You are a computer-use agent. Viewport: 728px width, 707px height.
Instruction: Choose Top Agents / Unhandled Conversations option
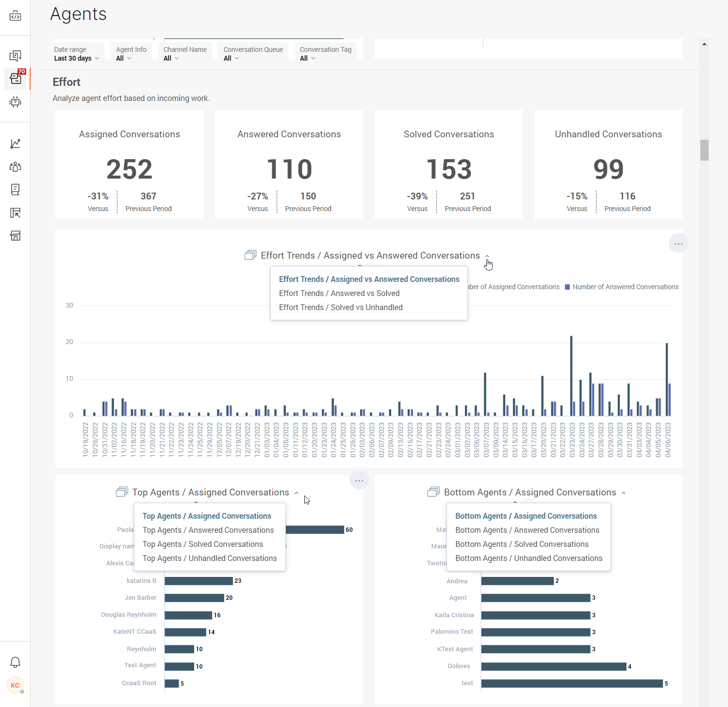coord(209,558)
